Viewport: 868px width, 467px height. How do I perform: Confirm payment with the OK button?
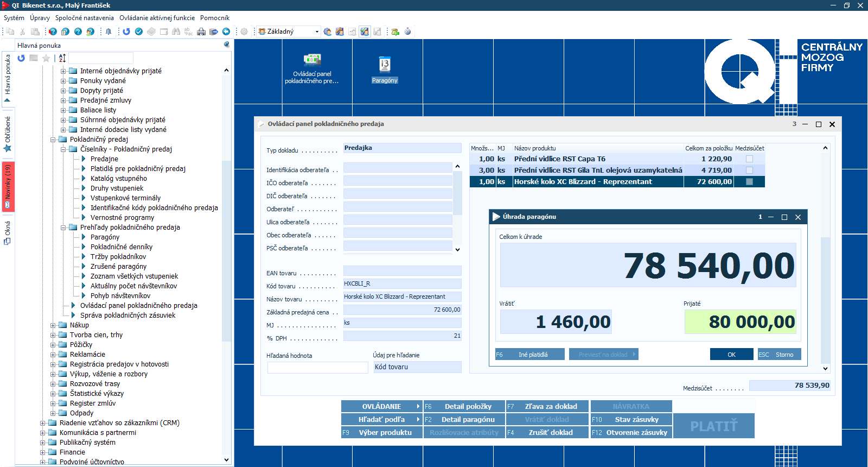731,355
